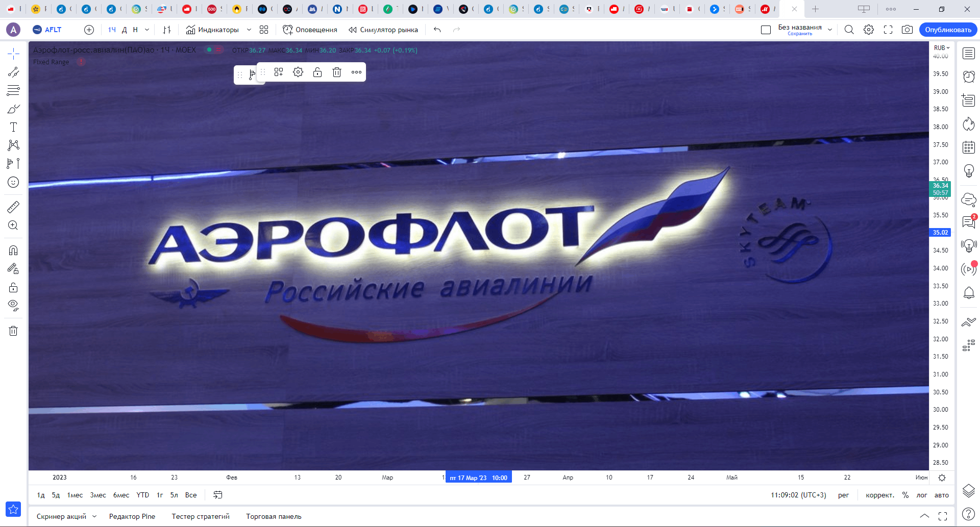Open the indicator templates grid
This screenshot has width=980, height=527.
[x=264, y=30]
